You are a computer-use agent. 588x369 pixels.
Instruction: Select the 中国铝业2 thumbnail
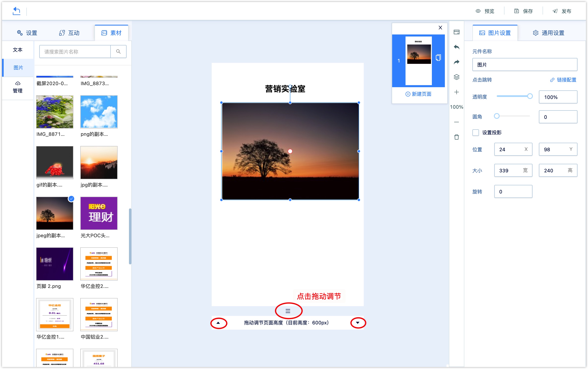point(99,315)
